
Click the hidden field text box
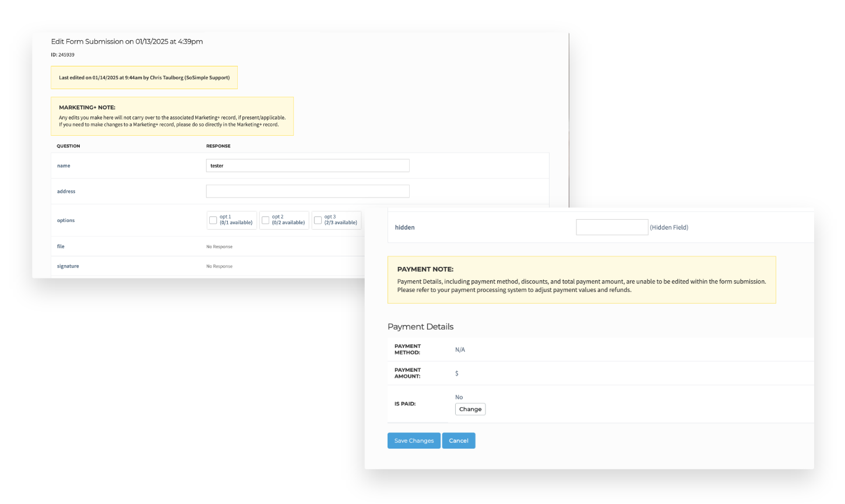pos(612,227)
